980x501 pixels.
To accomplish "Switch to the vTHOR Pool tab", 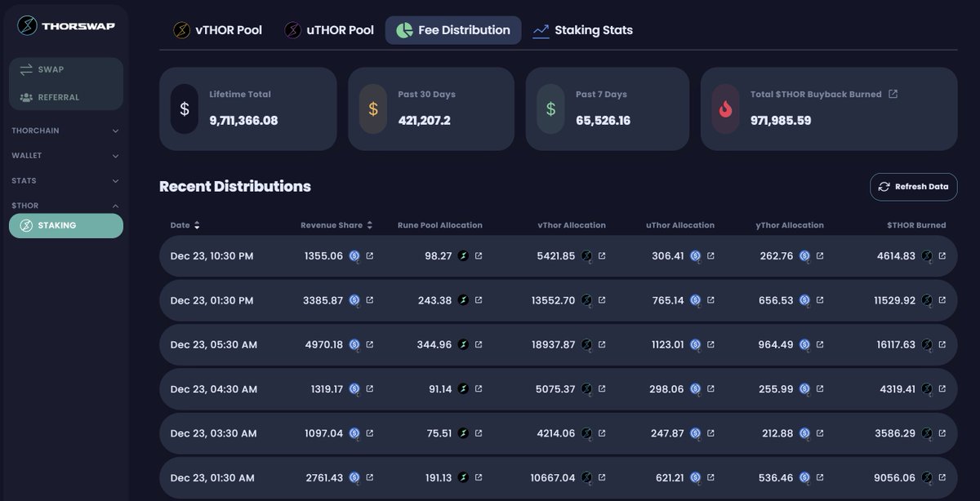I will (x=217, y=30).
